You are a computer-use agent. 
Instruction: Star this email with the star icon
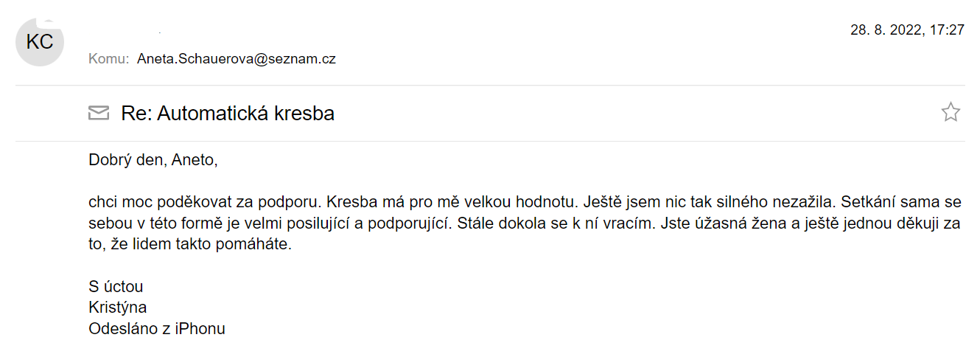click(x=951, y=112)
